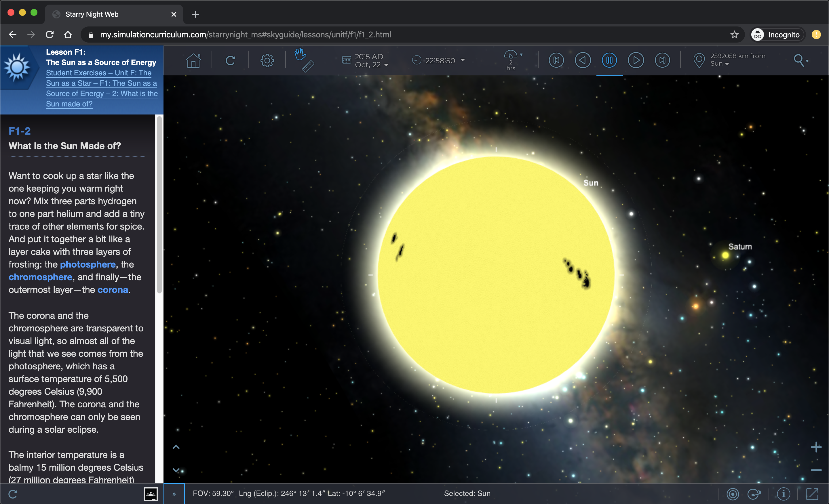The height and width of the screenshot is (504, 829).
Task: Center the view with the target icon
Action: coord(733,494)
